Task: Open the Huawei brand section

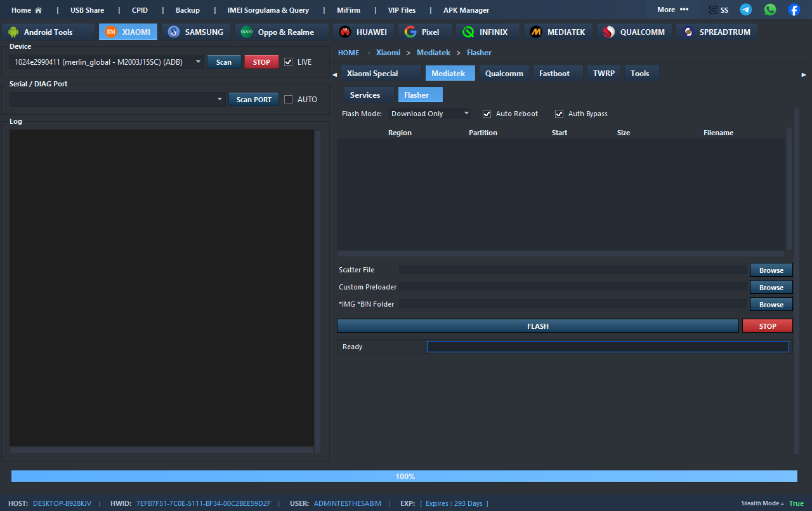Action: pyautogui.click(x=363, y=32)
